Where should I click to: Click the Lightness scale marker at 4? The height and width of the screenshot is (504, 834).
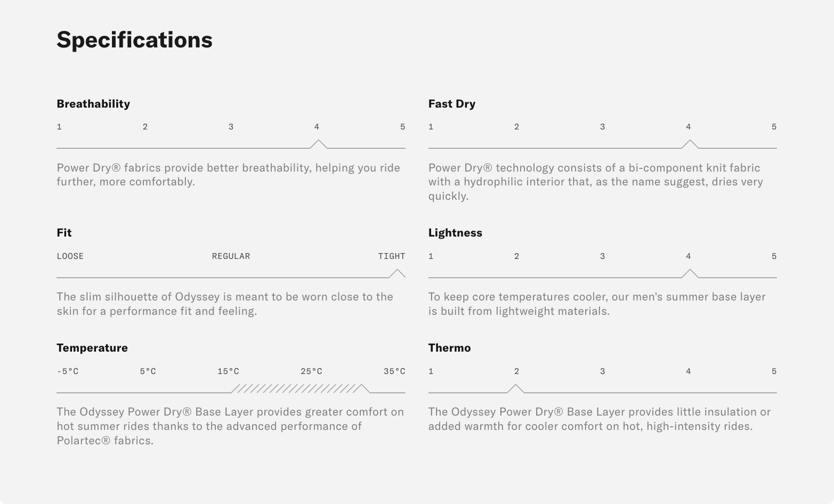point(690,273)
